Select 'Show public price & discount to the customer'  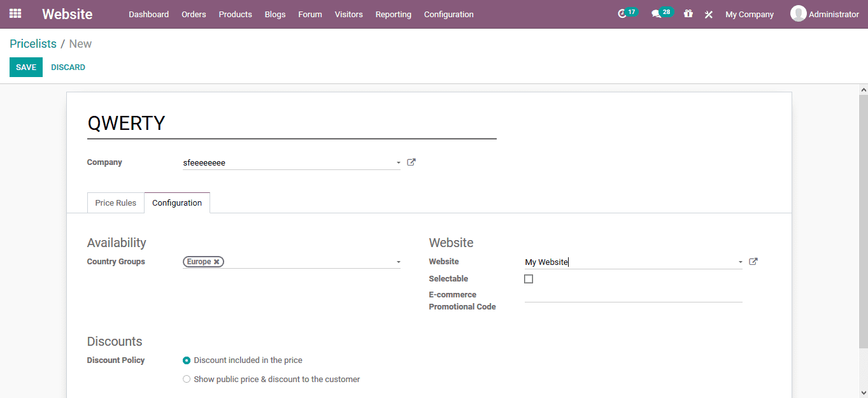[x=187, y=378]
